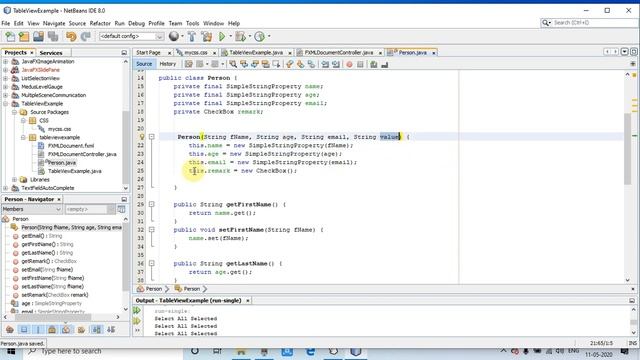Collapse the getFirstName method code fold

pyautogui.click(x=151, y=204)
